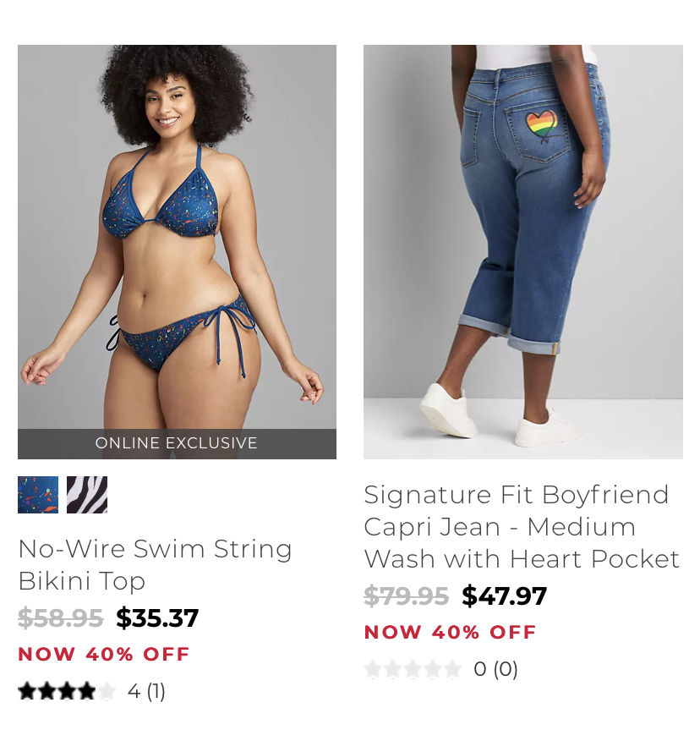Image resolution: width=700 pixels, height=741 pixels.
Task: Click the empty star rating of capri jean
Action: 413,669
